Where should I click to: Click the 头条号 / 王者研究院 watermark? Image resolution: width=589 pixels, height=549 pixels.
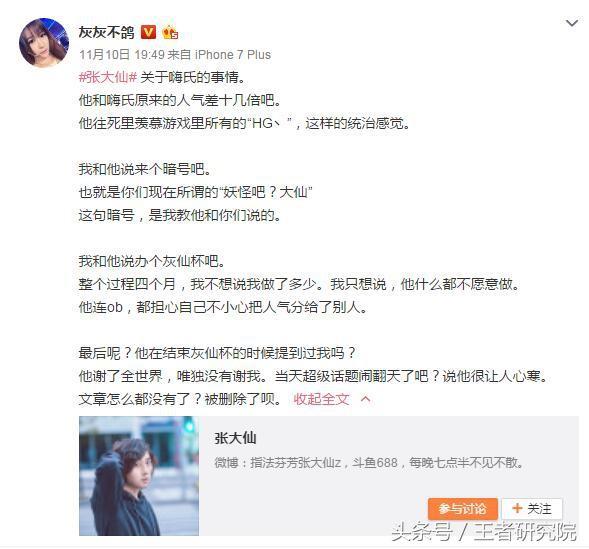tap(484, 532)
